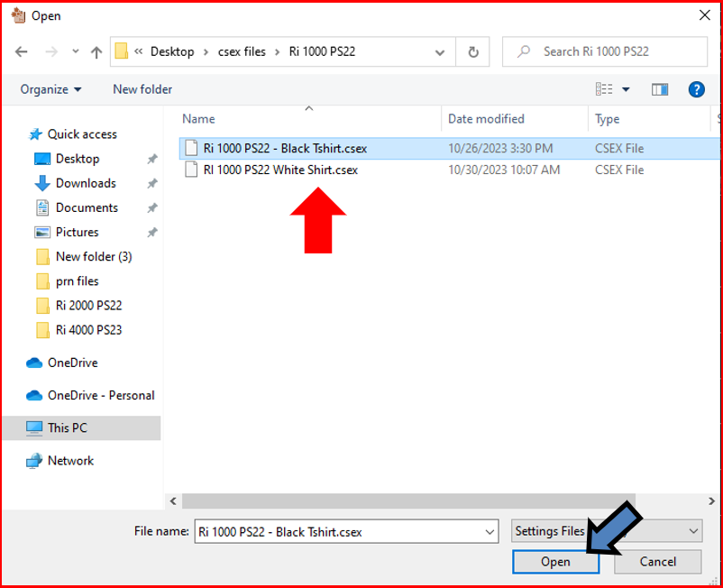Expand the recent locations dropdown arrow

coord(75,52)
